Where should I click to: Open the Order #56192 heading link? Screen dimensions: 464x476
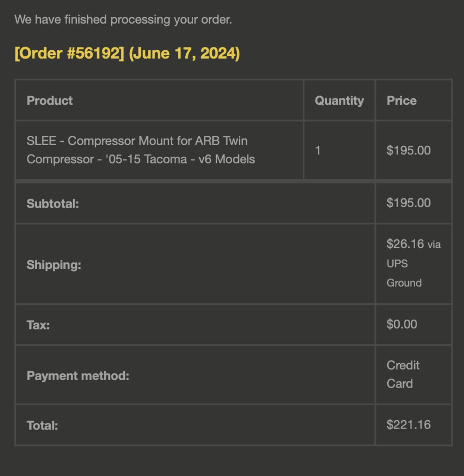(x=69, y=53)
